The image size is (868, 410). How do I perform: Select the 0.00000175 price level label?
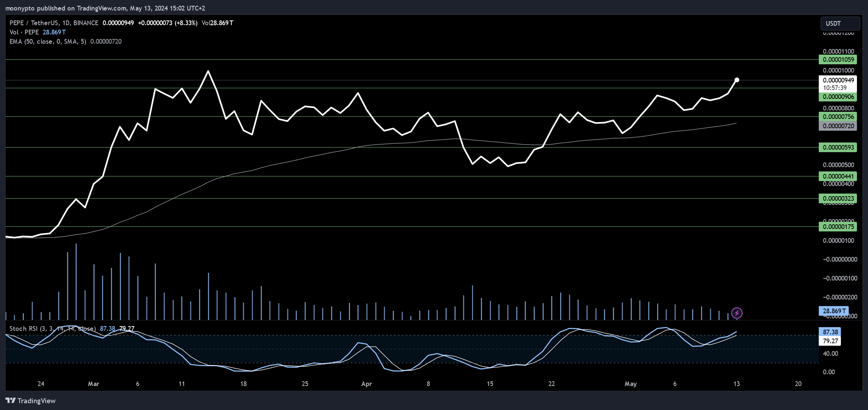pyautogui.click(x=838, y=227)
